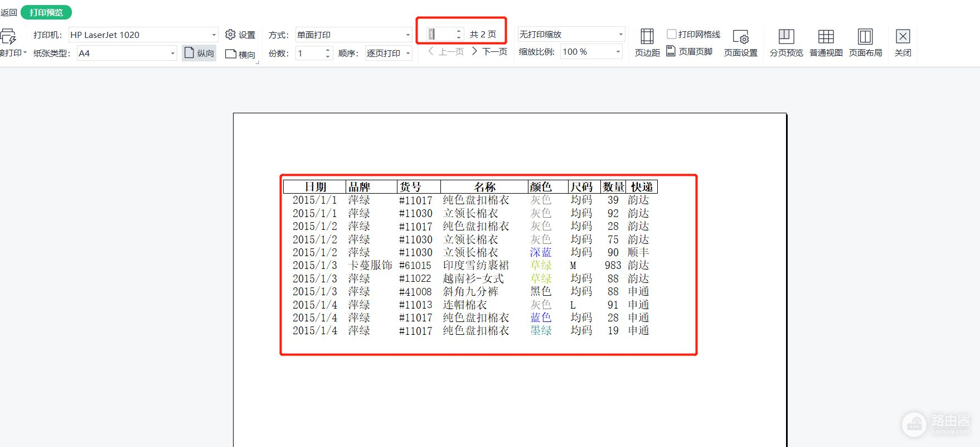The height and width of the screenshot is (447, 980).
Task: Click 墨绿 color cell
Action: 541,330
